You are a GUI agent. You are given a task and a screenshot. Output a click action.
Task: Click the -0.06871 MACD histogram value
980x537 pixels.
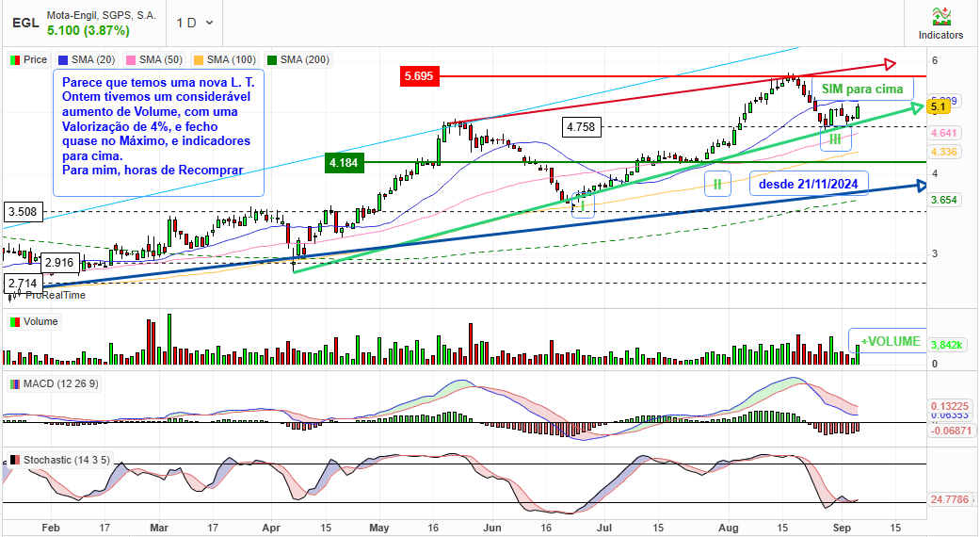[950, 431]
